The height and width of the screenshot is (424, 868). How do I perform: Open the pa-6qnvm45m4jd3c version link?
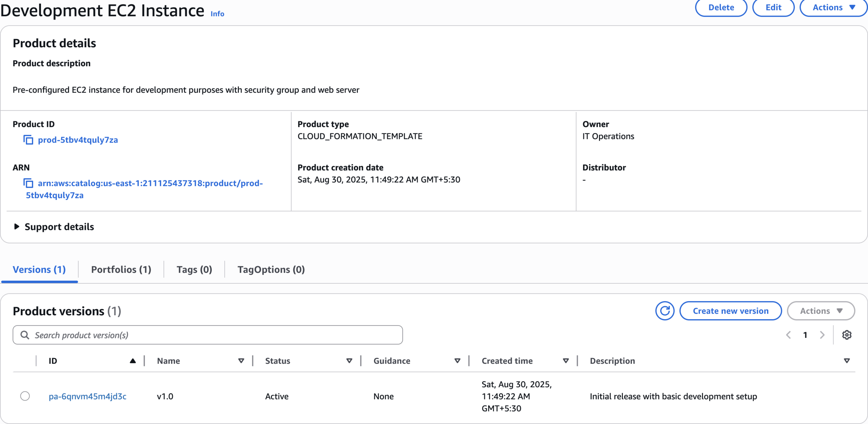pos(87,397)
